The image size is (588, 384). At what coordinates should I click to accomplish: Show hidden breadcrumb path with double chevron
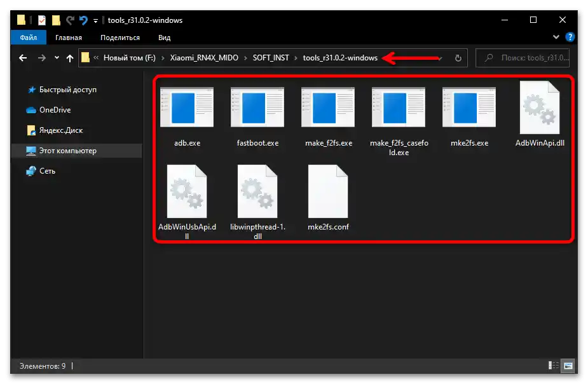(96, 58)
